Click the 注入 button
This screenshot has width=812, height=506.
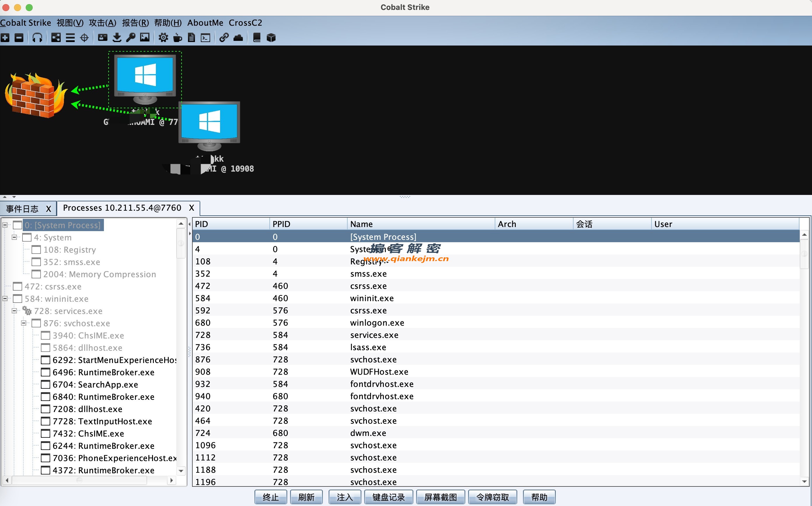(x=345, y=497)
